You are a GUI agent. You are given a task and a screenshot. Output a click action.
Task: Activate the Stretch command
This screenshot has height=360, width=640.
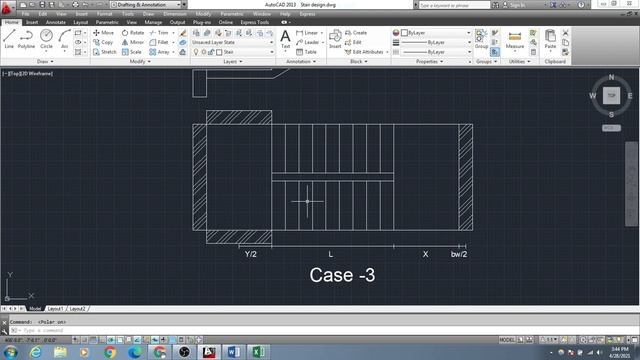[x=104, y=52]
